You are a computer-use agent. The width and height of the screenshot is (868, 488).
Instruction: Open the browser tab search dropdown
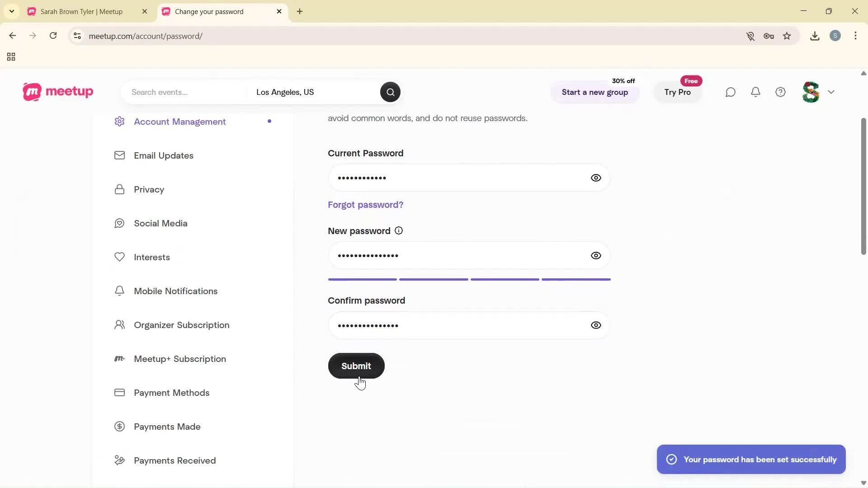[x=11, y=11]
